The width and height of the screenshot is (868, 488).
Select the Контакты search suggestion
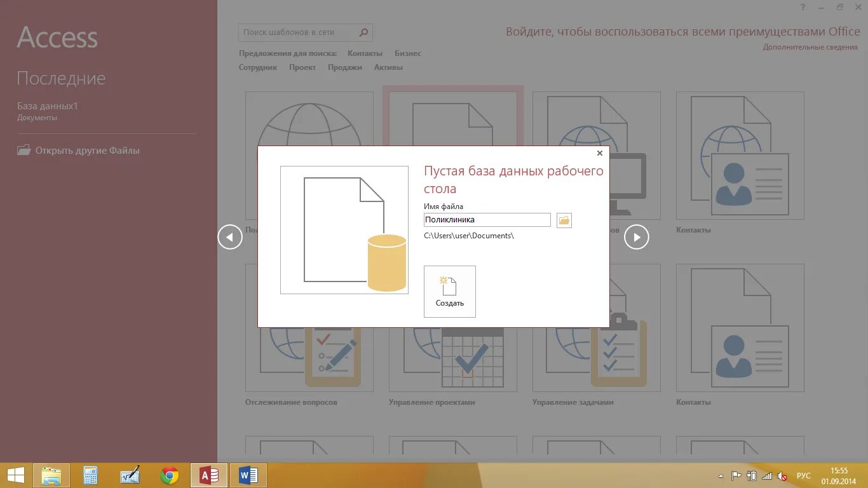tap(365, 53)
